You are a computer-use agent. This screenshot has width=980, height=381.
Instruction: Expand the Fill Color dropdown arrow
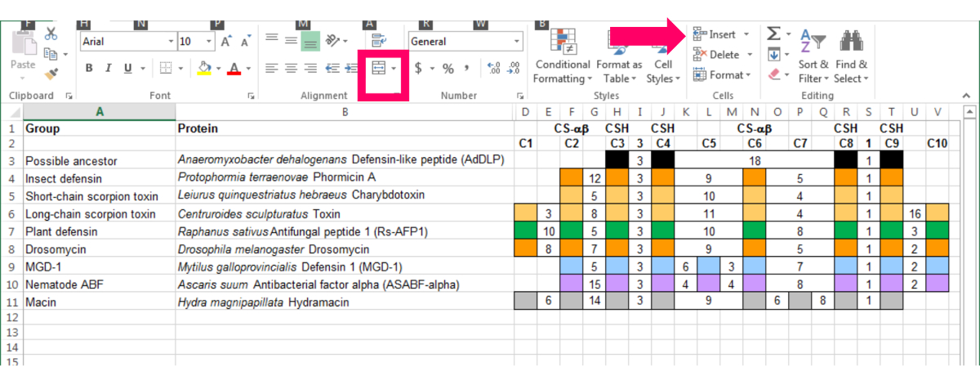pyautogui.click(x=218, y=69)
